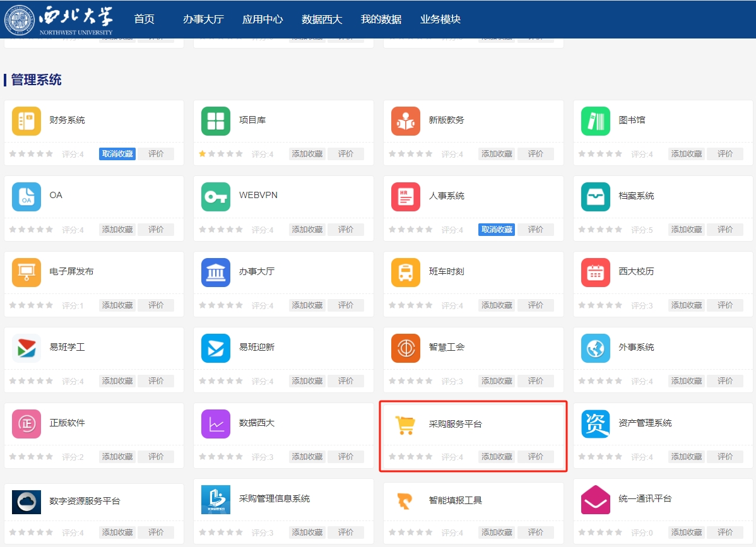Click the 档案系统 archive icon
756x547 pixels.
(x=596, y=197)
